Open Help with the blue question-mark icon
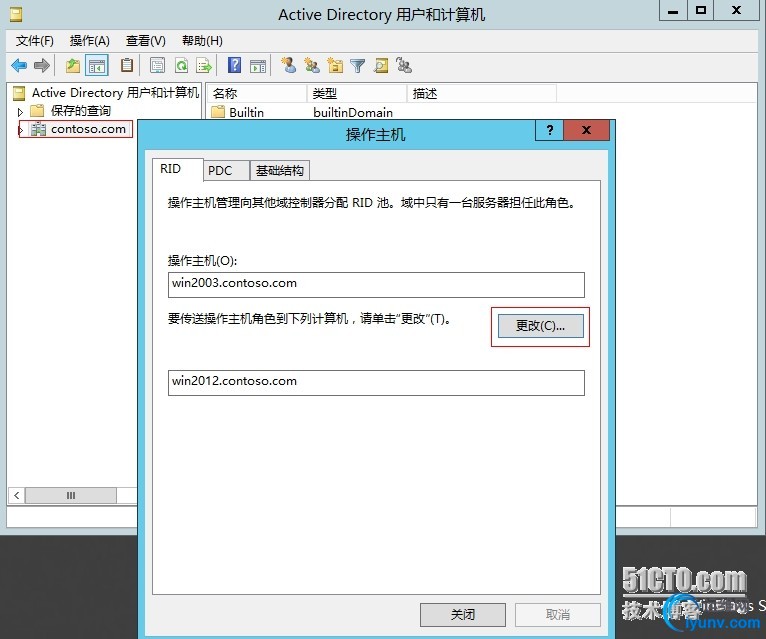This screenshot has height=639, width=766. tap(234, 65)
